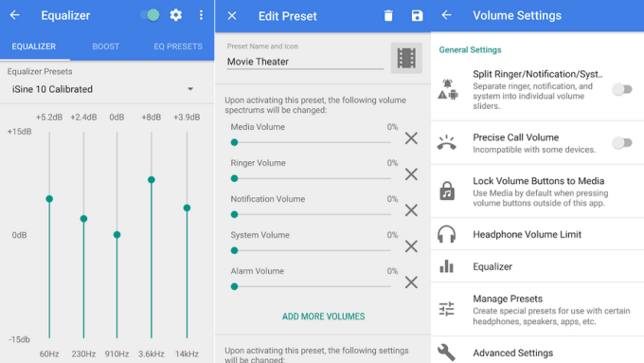This screenshot has height=363, width=644.
Task: Toggle the Equalizer on/off switch
Action: click(x=150, y=15)
